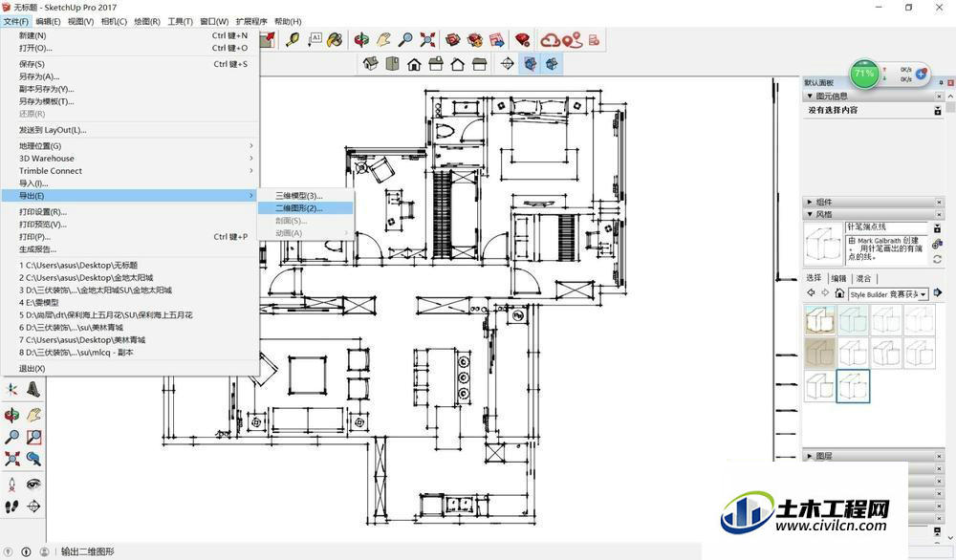Select the first style thumbnail in grid
This screenshot has height=560, width=956.
pos(820,320)
